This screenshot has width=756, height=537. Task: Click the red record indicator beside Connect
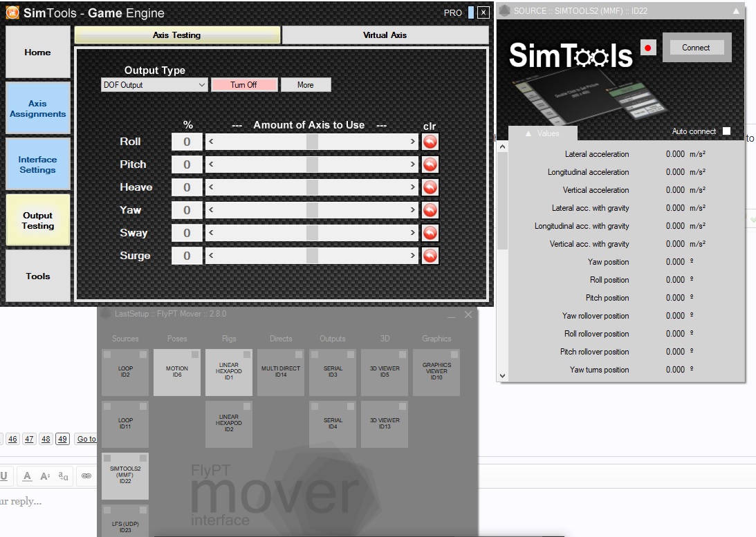(648, 48)
